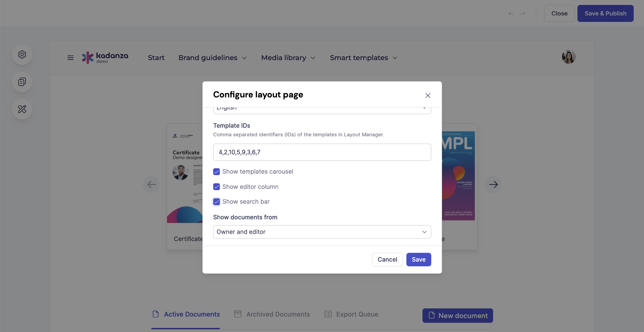Cancel the Configure layout page dialog
Screen dimensions: 644x332
click(x=387, y=259)
